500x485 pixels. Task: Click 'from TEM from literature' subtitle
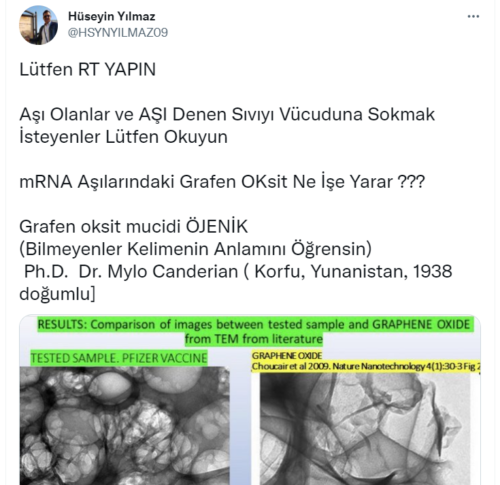pos(254,339)
